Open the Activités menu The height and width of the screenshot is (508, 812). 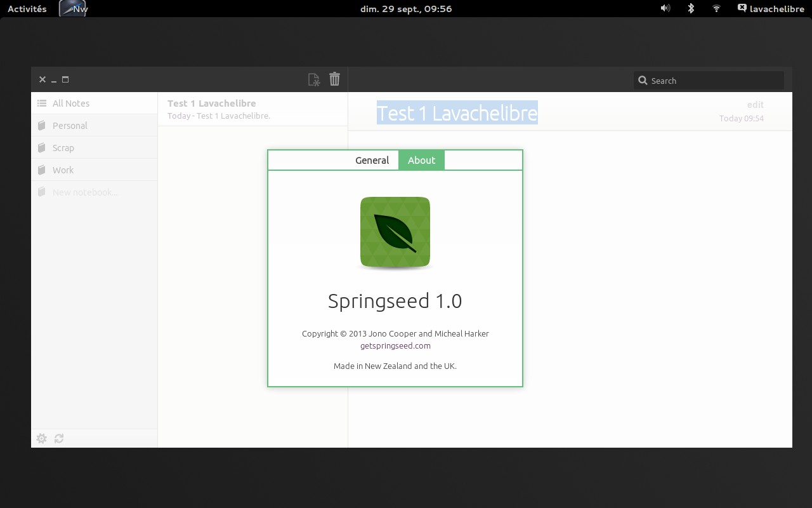26,8
